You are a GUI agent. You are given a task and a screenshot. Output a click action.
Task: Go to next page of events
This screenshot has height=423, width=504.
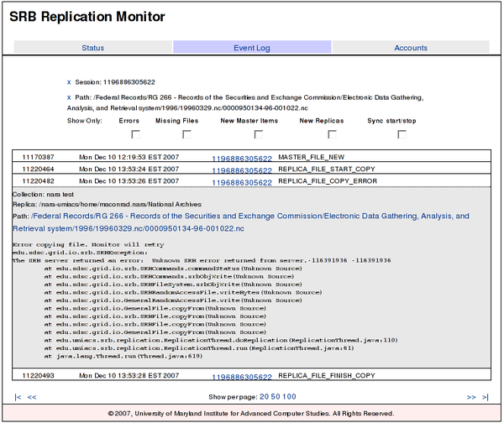coord(471,396)
